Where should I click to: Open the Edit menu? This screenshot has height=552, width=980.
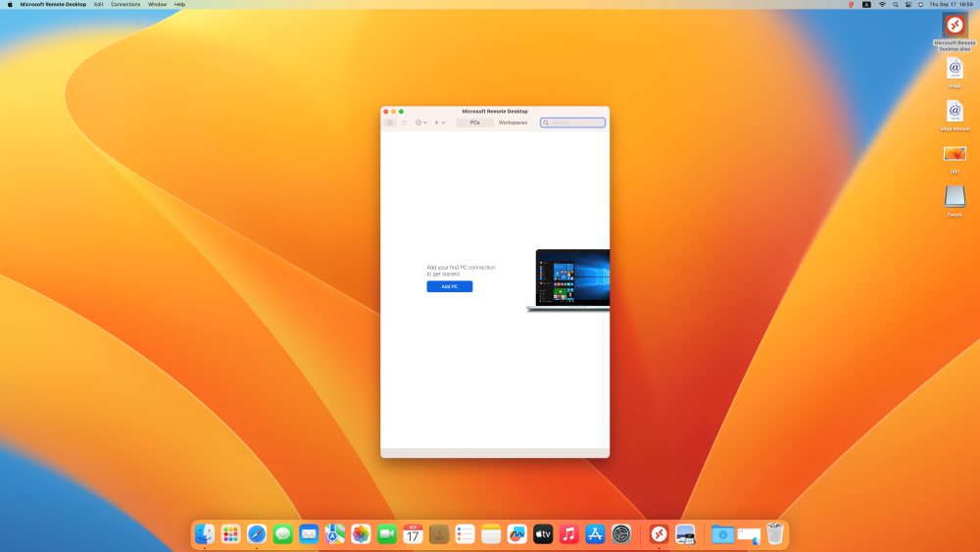point(99,4)
